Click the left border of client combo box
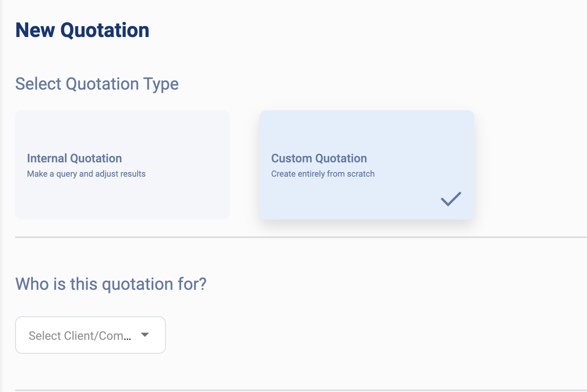Image resolution: width=587 pixels, height=392 pixels. (x=16, y=335)
